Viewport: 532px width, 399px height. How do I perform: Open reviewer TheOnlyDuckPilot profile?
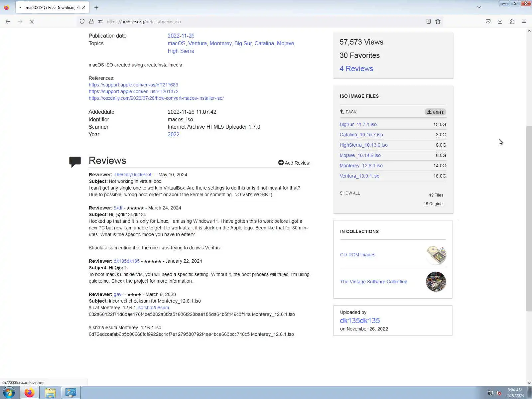[132, 175]
